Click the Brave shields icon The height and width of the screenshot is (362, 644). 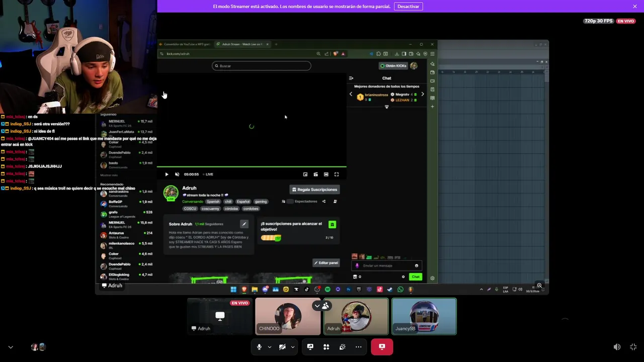tap(336, 54)
